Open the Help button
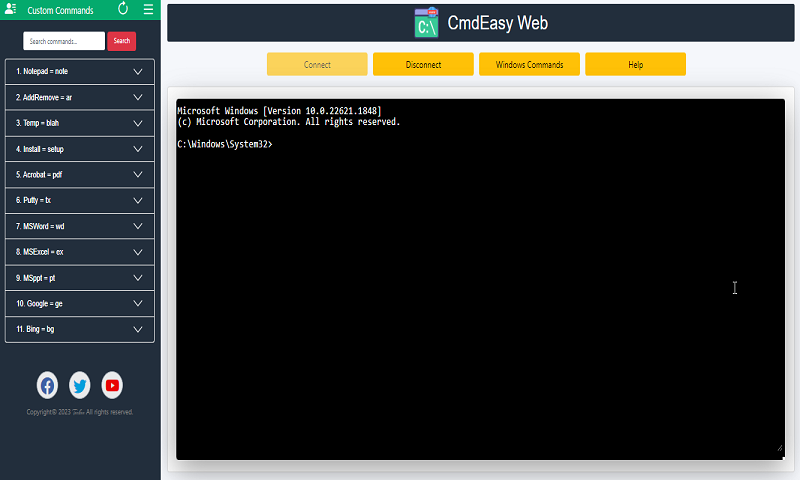Image resolution: width=800 pixels, height=480 pixels. pos(635,64)
